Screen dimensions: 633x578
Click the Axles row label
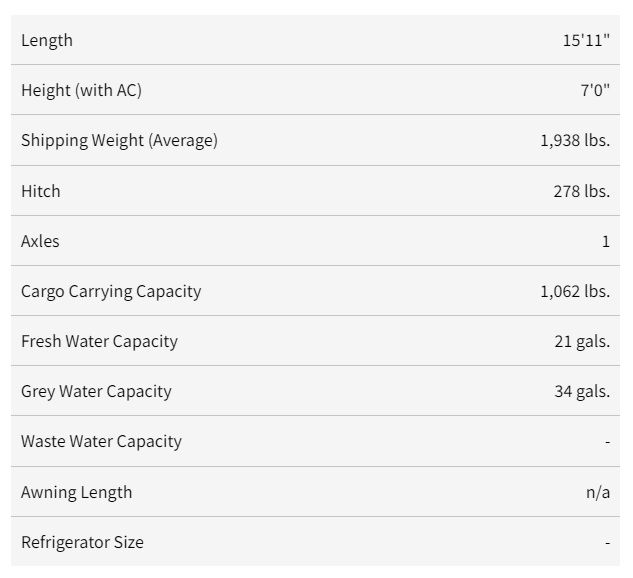pyautogui.click(x=40, y=241)
